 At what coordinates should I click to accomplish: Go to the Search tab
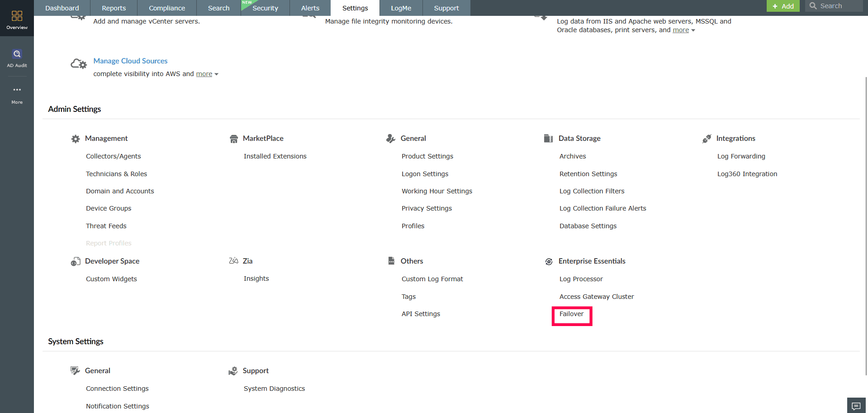click(x=219, y=8)
